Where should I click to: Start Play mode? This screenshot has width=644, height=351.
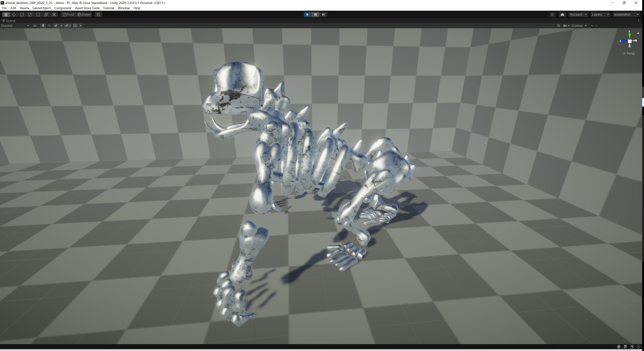click(307, 15)
